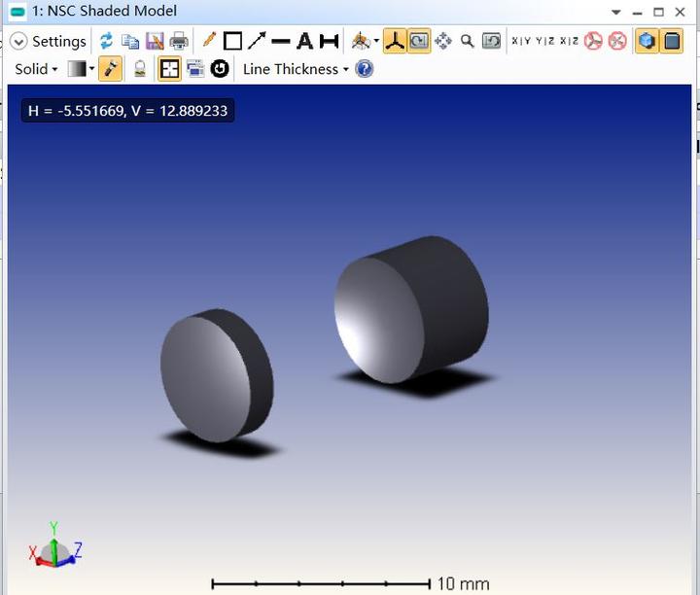Click the reset view icon
The image size is (700, 595).
[491, 41]
